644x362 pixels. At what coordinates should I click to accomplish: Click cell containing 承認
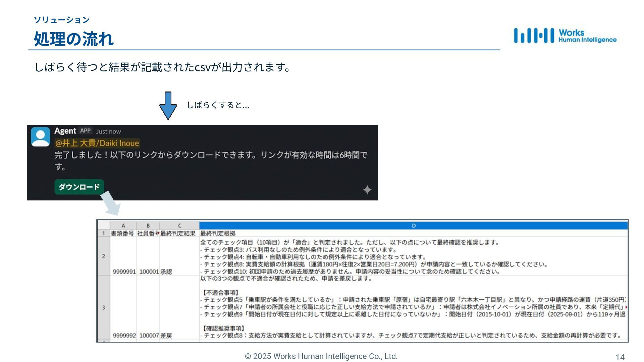pos(166,271)
